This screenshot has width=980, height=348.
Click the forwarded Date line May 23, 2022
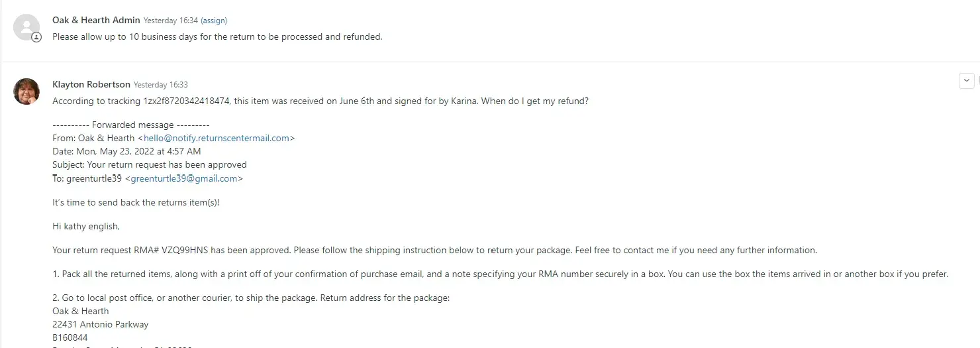pos(126,152)
